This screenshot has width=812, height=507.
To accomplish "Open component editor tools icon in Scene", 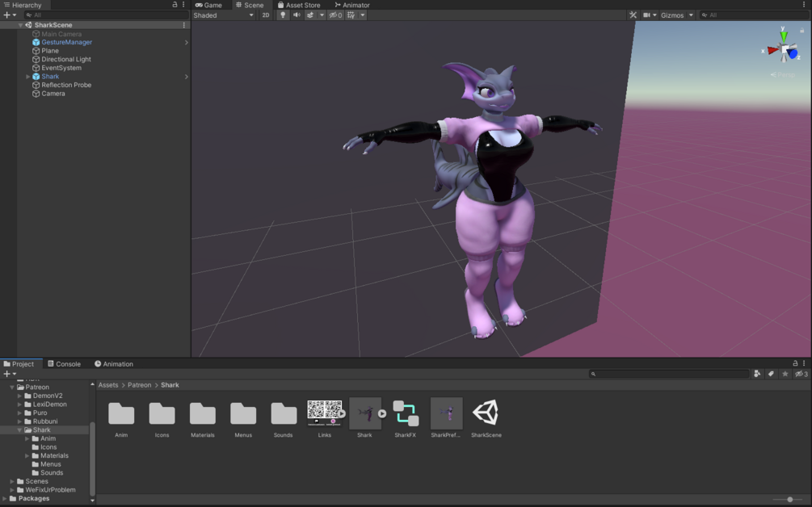I will tap(633, 15).
